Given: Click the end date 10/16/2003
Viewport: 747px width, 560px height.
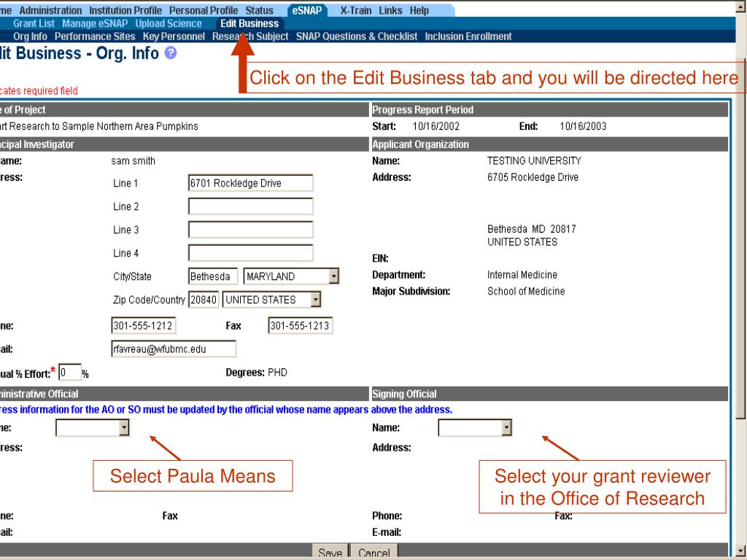Looking at the screenshot, I should pyautogui.click(x=583, y=126).
